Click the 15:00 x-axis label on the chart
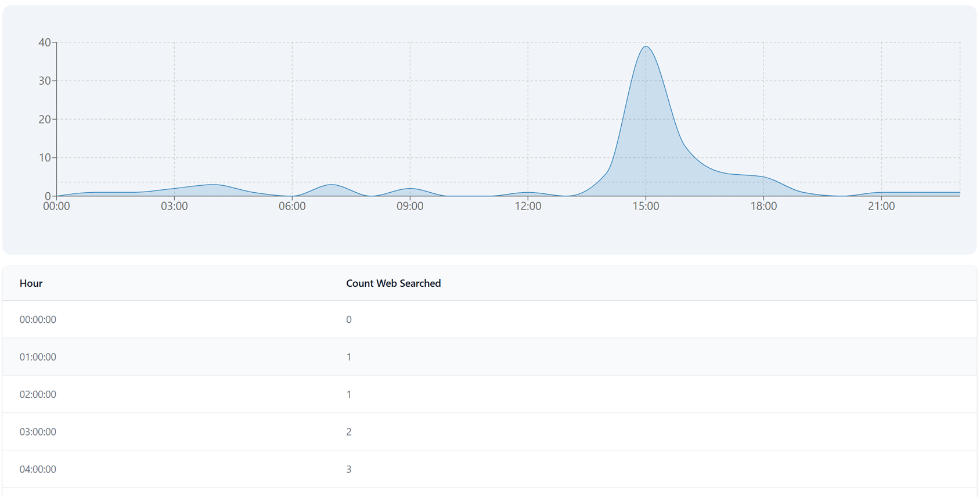This screenshot has height=497, width=980. click(646, 206)
